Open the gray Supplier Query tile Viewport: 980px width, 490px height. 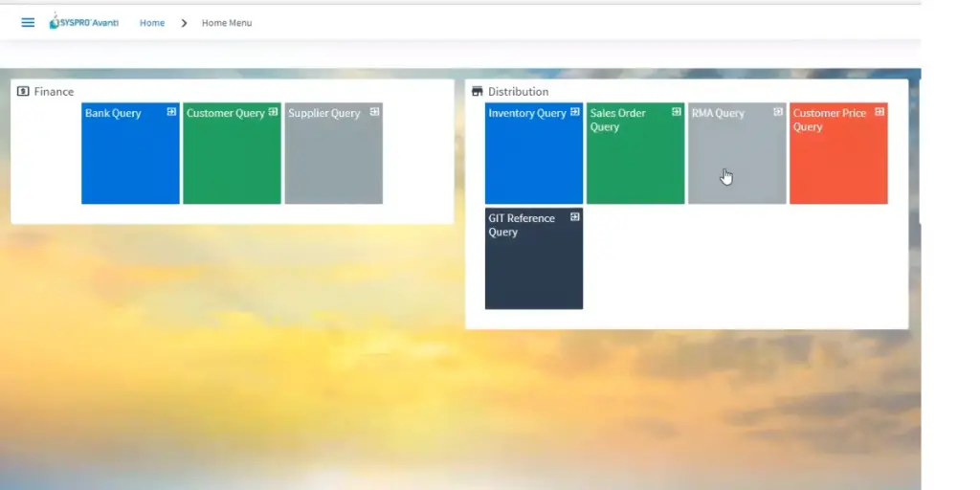(333, 158)
